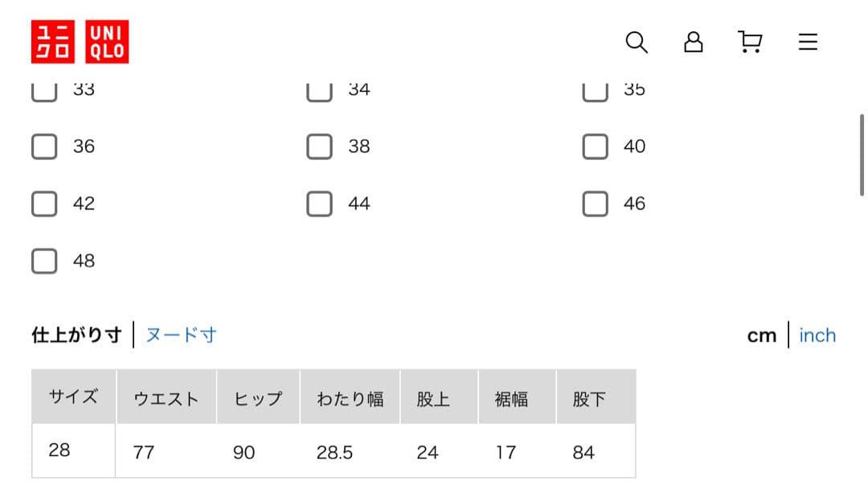The height and width of the screenshot is (489, 868).
Task: Open the account profile icon
Action: pyautogui.click(x=693, y=42)
